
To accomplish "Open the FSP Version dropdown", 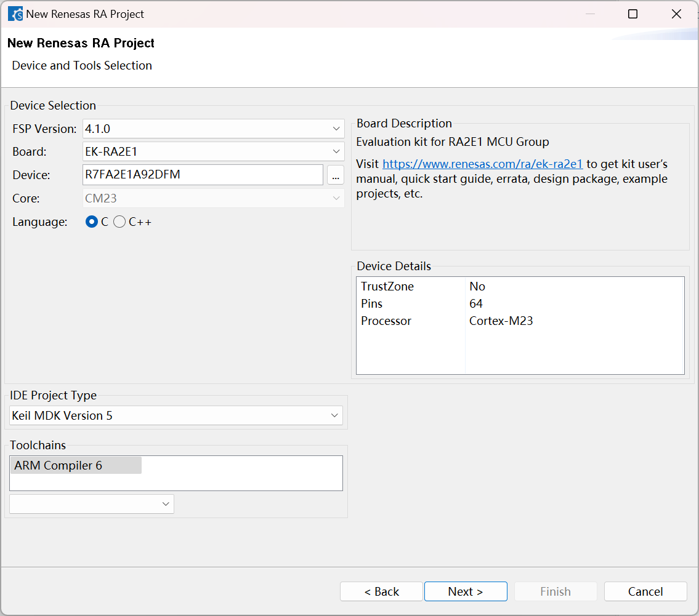I will 213,129.
